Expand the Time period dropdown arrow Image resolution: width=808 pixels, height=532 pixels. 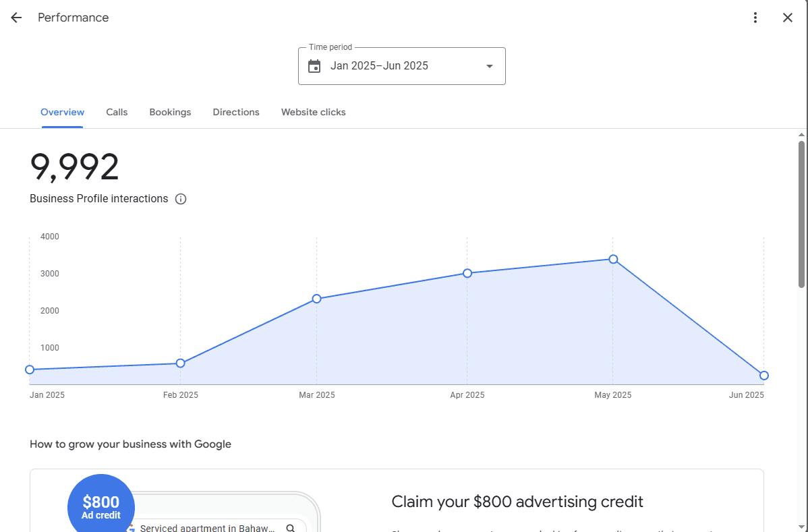pyautogui.click(x=490, y=66)
